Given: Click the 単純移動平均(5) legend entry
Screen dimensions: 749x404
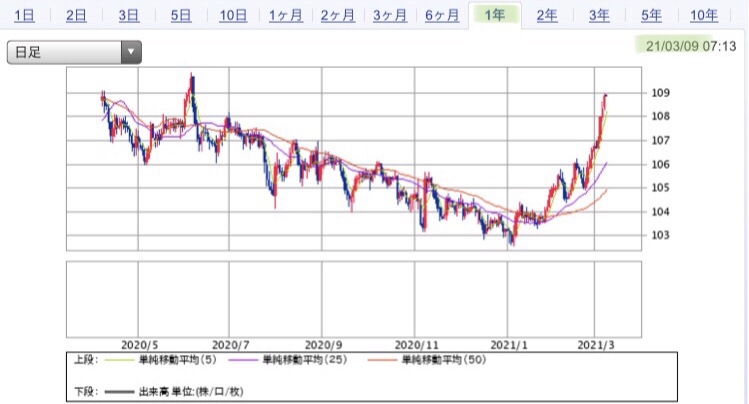Looking at the screenshot, I should click(x=177, y=360).
